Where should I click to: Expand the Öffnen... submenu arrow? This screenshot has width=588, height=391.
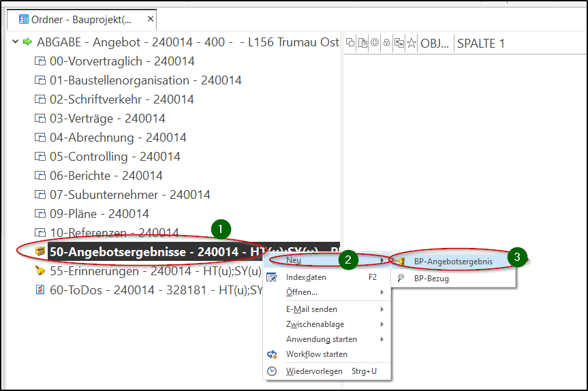pyautogui.click(x=382, y=292)
